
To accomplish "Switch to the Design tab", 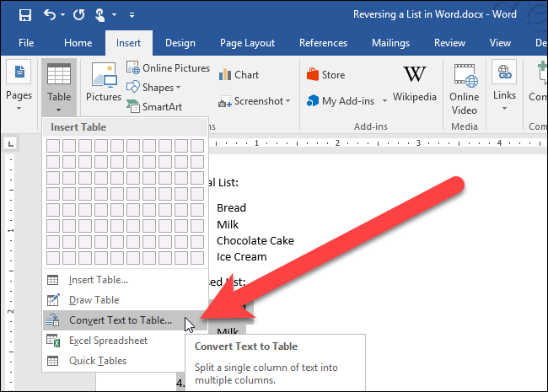I will [180, 43].
